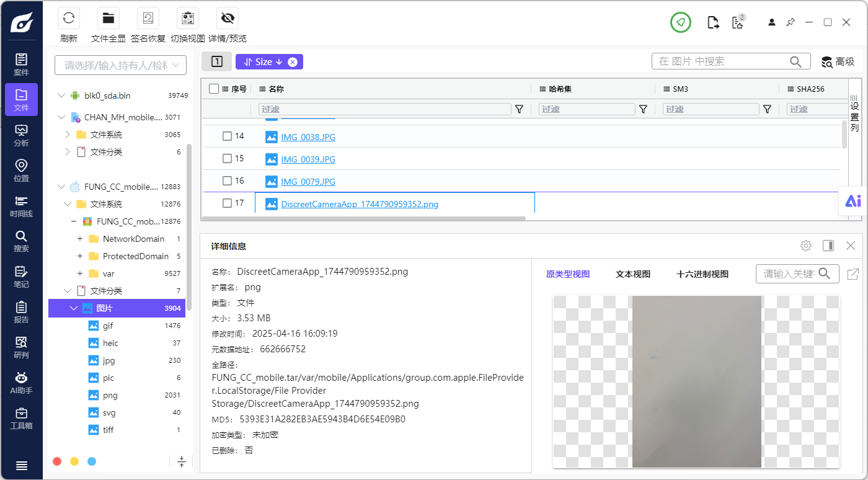Viewport: 868px width, 480px height.
Task: Open the 分析 analysis section in sidebar
Action: pyautogui.click(x=21, y=135)
